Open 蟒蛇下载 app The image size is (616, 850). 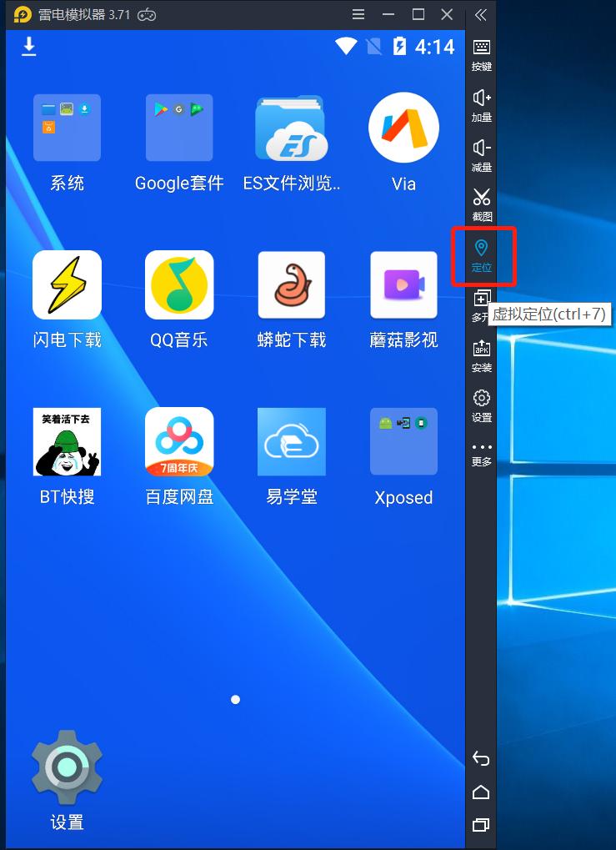point(292,284)
